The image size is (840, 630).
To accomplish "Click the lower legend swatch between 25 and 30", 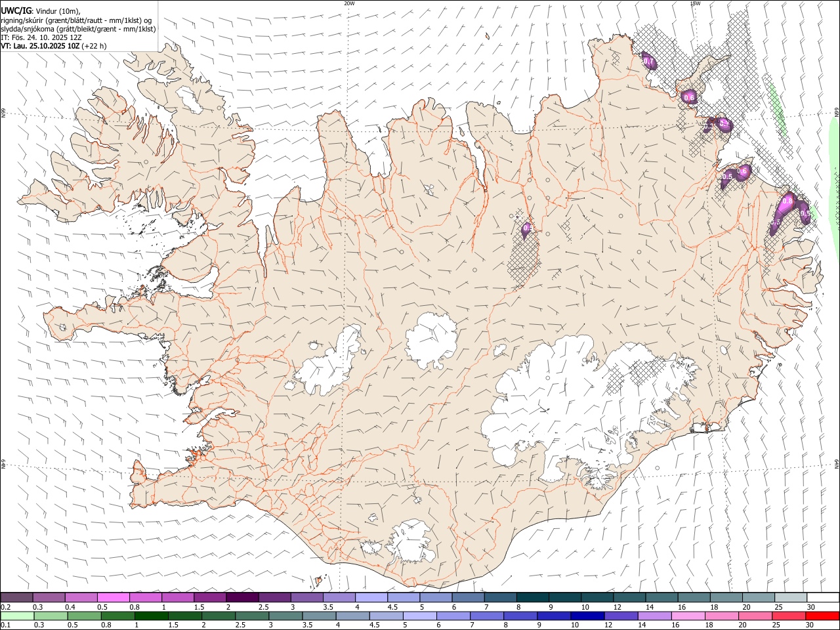I will (788, 616).
